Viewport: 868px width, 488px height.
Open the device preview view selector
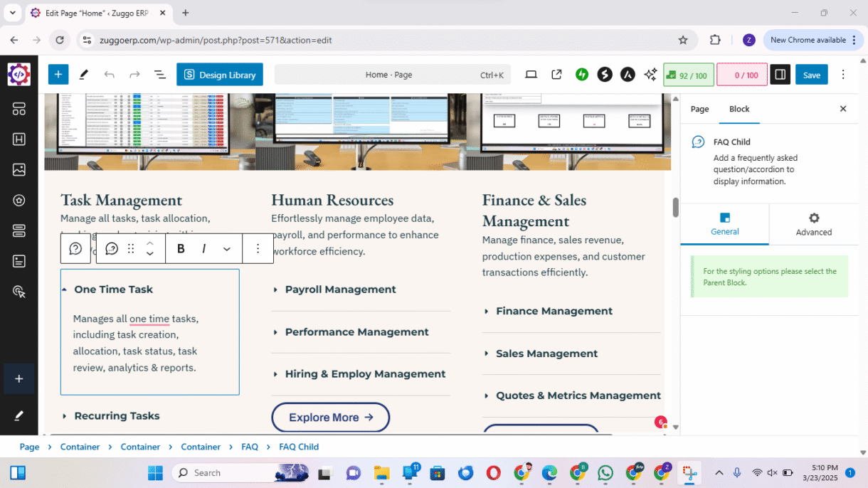(x=531, y=75)
